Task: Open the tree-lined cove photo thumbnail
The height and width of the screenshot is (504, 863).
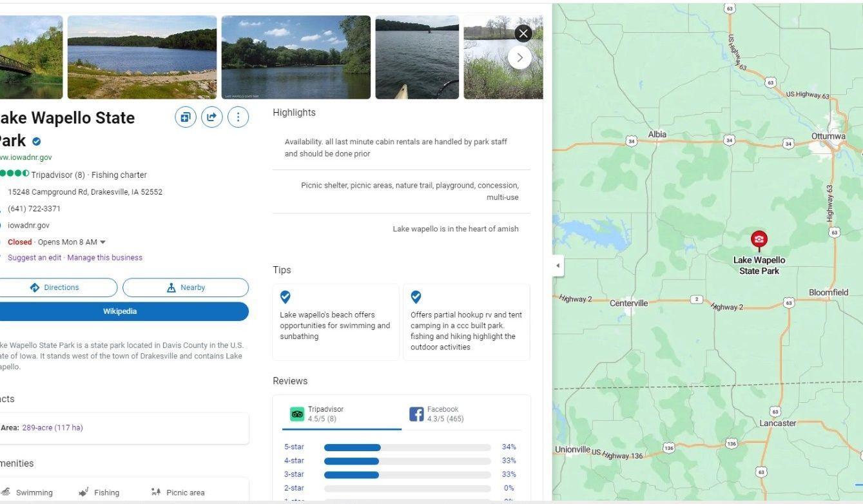Action: [x=296, y=57]
